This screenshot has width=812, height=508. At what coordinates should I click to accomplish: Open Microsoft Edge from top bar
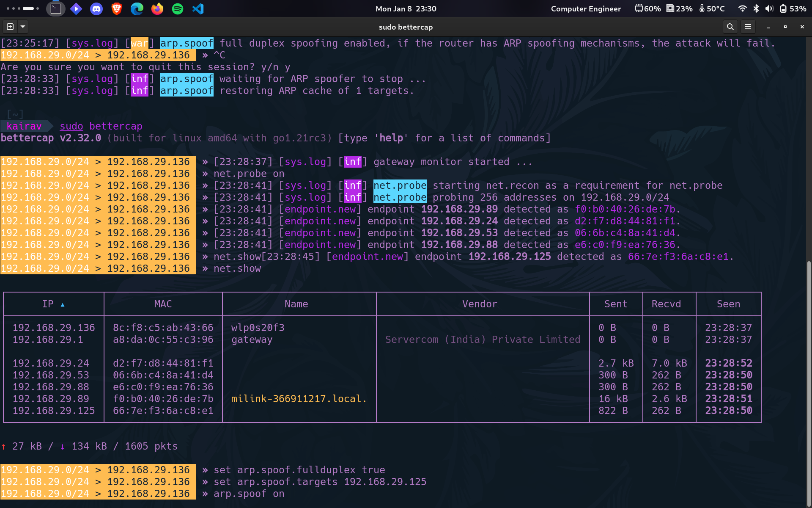point(137,8)
